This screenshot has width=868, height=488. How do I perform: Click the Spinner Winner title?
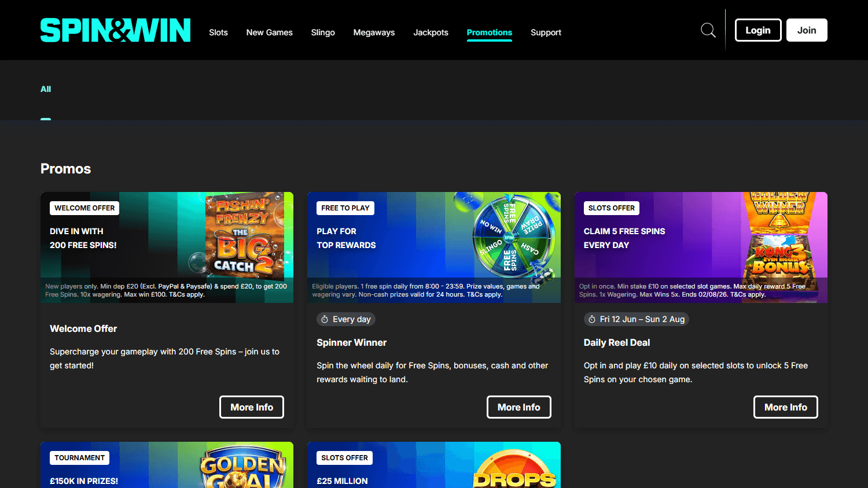pos(351,342)
